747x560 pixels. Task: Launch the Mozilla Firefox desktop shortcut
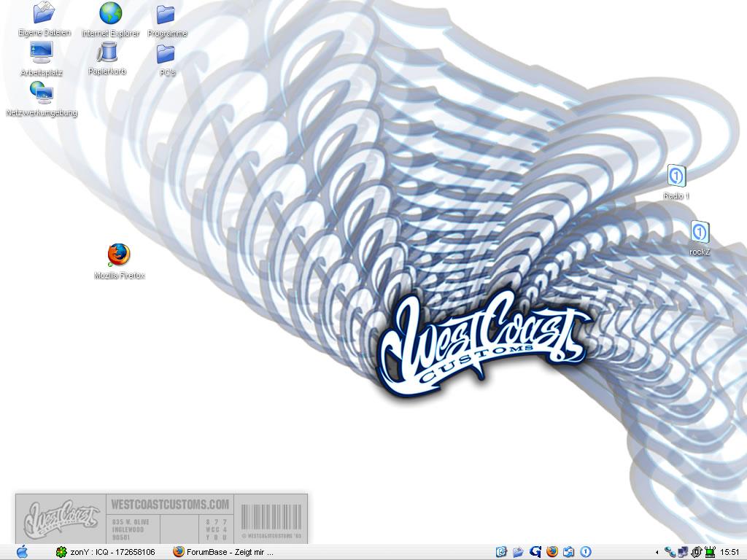point(119,254)
